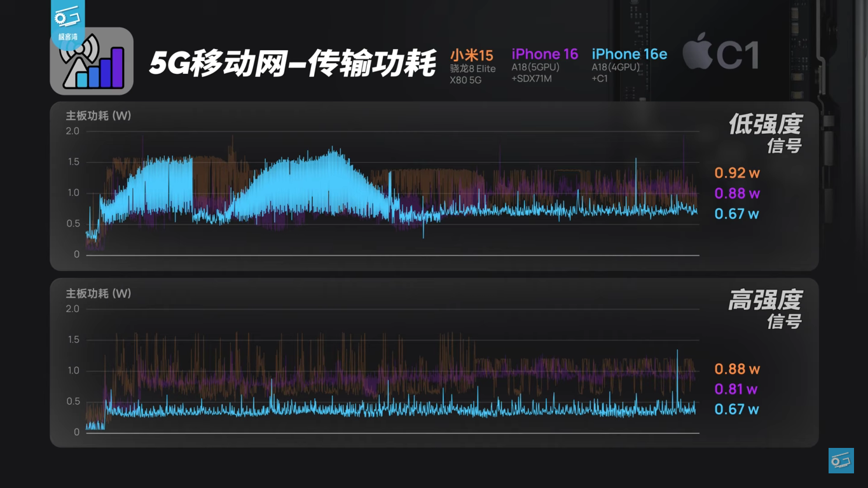Click the 信号 label under 低强度
The width and height of the screenshot is (868, 488).
point(784,146)
